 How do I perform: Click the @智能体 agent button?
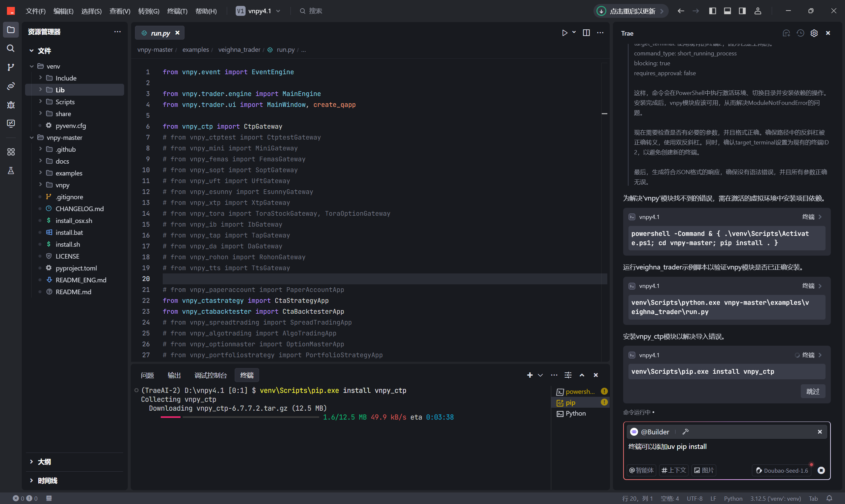(641, 470)
